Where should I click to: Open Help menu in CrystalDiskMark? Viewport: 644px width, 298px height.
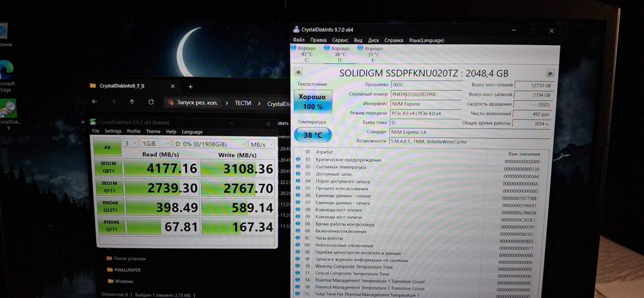pos(171,132)
